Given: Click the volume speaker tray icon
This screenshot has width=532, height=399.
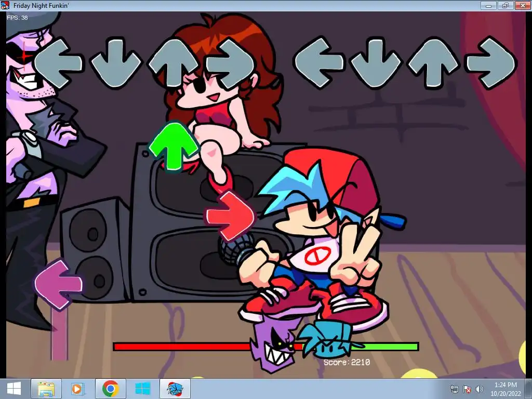Looking at the screenshot, I should [480, 389].
